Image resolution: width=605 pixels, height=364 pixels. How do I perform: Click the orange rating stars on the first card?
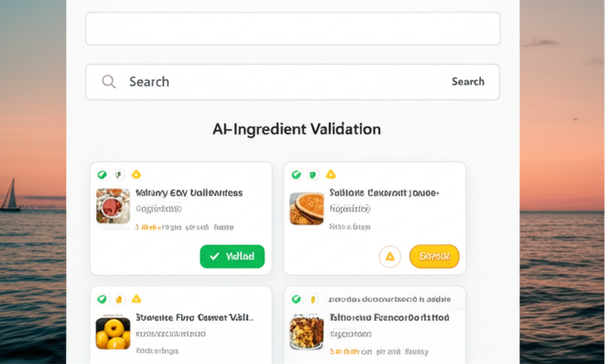(151, 226)
